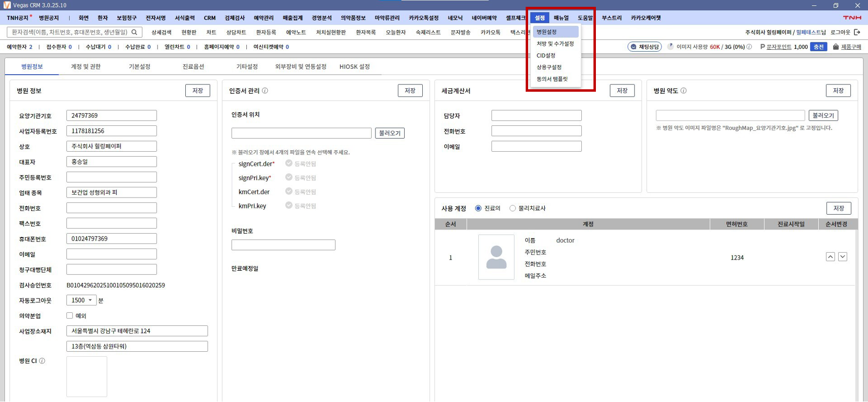Click the doctor account avatar thumbnail

496,257
